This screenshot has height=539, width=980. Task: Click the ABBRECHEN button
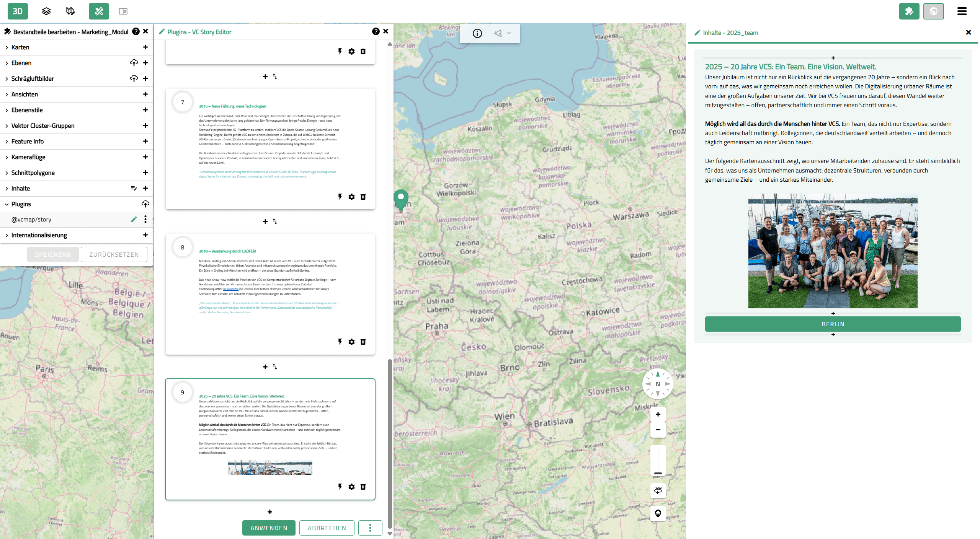click(327, 528)
